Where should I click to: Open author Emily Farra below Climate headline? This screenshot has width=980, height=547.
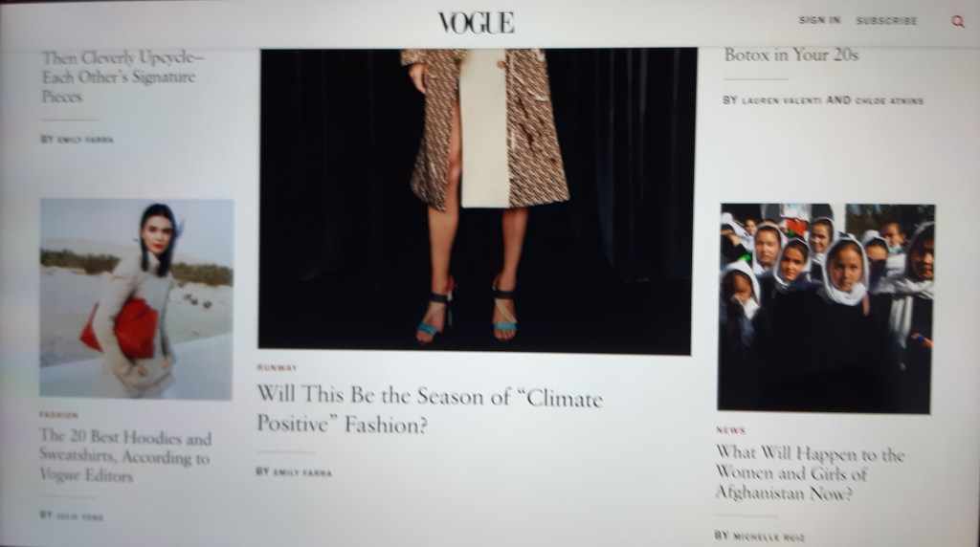[x=302, y=472]
